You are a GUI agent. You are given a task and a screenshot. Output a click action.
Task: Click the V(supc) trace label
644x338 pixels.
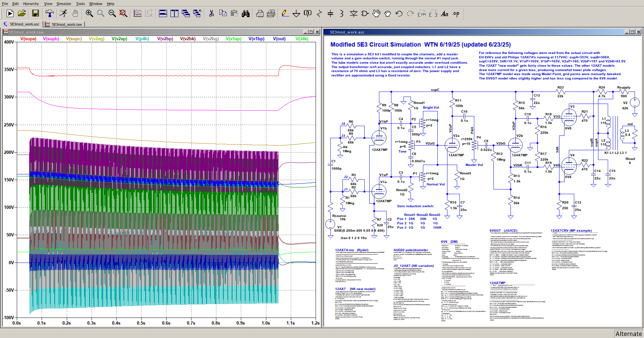74,39
